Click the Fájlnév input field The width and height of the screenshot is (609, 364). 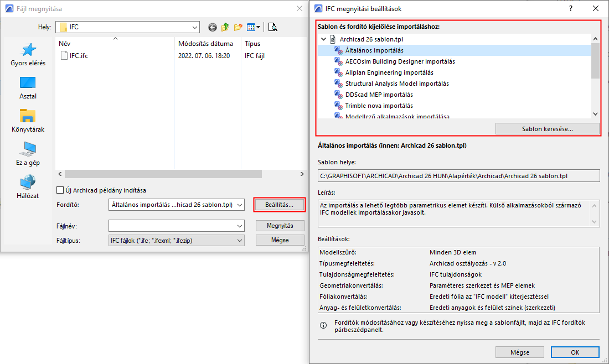click(172, 226)
